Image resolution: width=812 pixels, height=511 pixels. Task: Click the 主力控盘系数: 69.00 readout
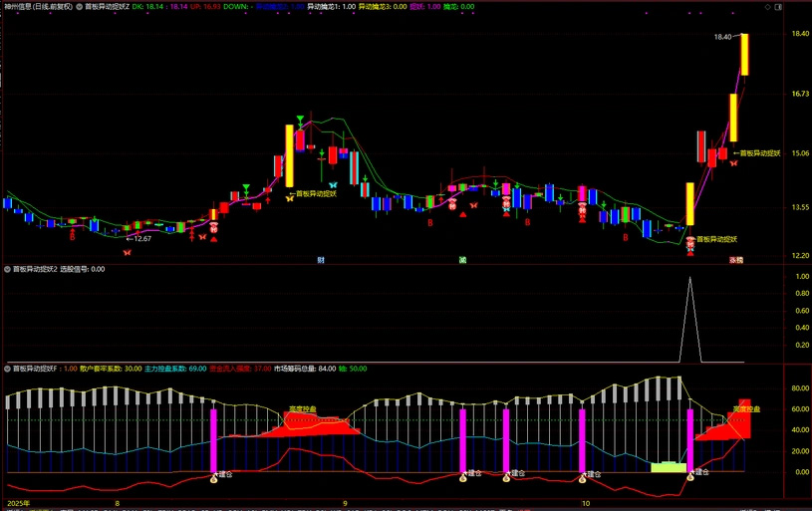coord(175,369)
